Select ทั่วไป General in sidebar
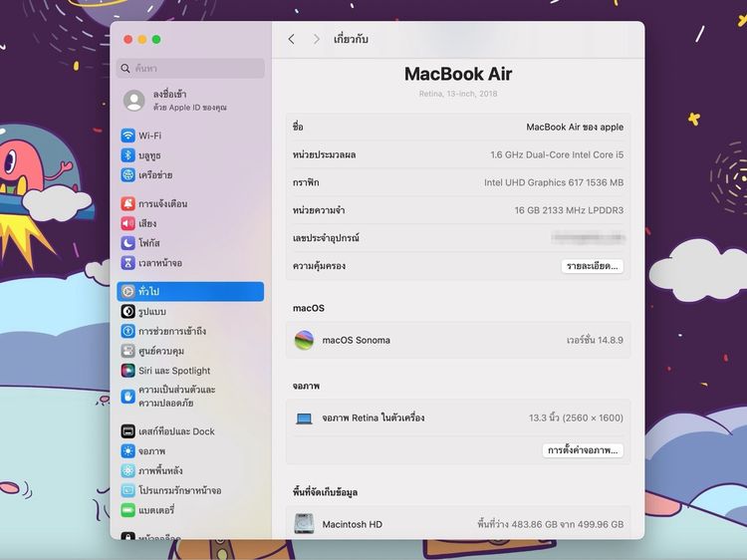The height and width of the screenshot is (560, 747). point(190,291)
